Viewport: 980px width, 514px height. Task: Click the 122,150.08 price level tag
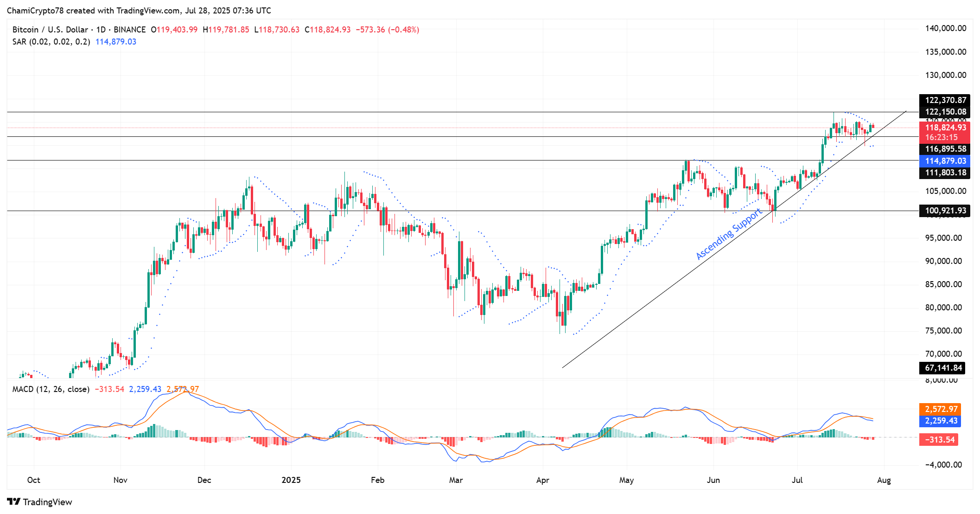tap(945, 112)
